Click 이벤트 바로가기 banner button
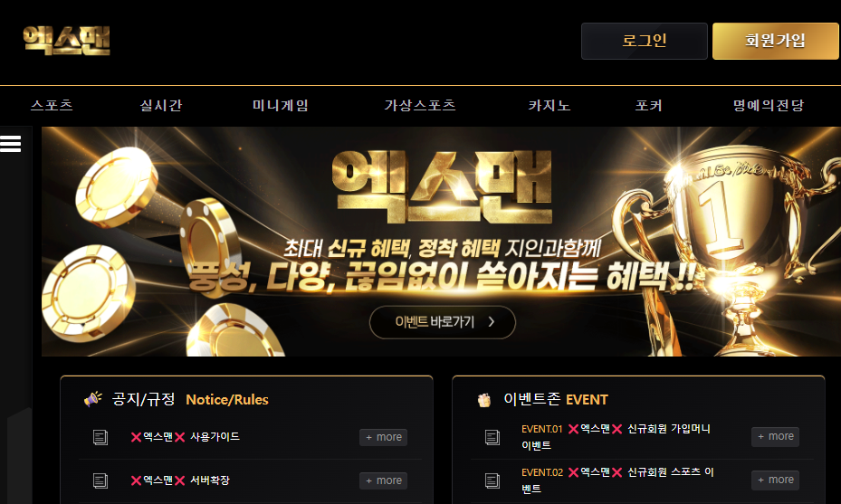 coord(443,322)
